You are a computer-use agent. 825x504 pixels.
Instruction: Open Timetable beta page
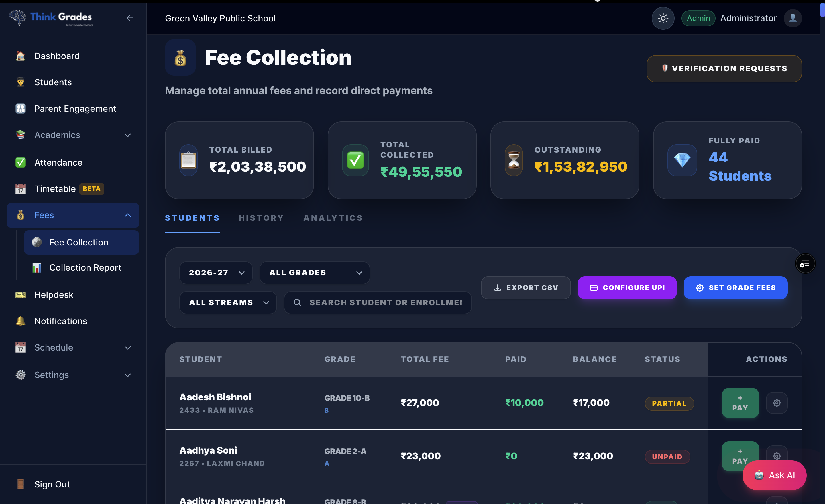[x=73, y=189]
